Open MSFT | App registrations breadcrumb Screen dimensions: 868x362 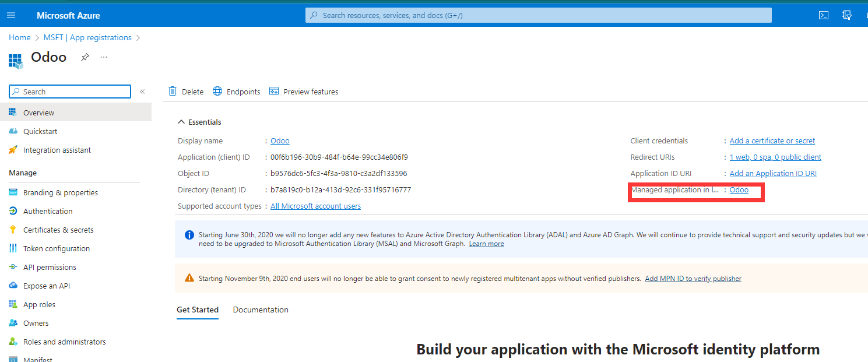coord(87,37)
